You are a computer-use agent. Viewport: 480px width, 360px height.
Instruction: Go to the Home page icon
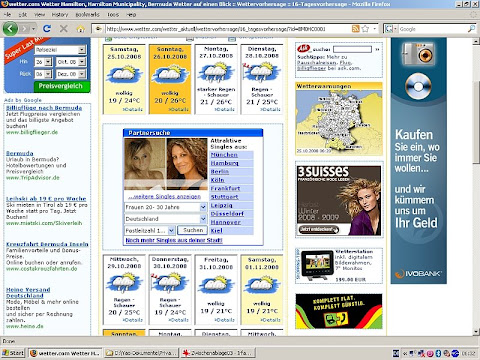click(80, 29)
